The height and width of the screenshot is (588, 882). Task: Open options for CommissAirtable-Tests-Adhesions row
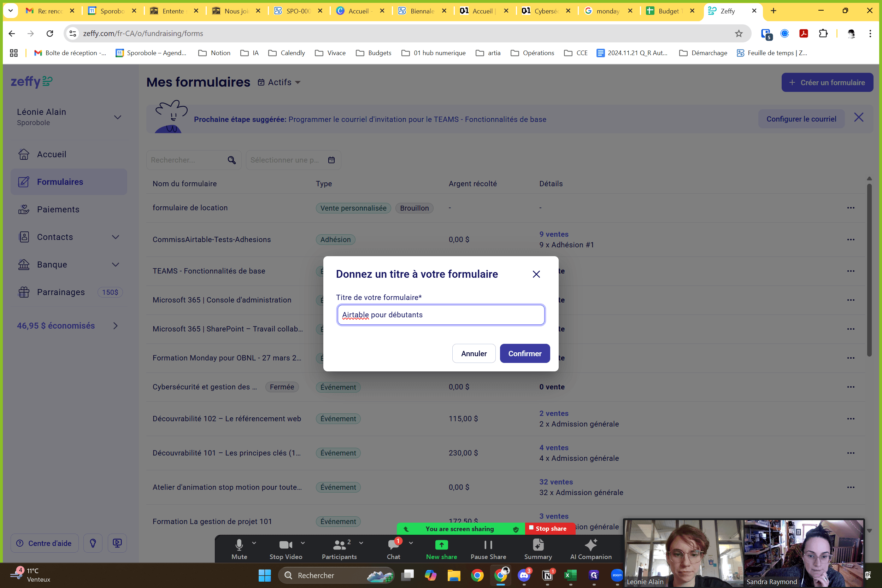pos(851,240)
